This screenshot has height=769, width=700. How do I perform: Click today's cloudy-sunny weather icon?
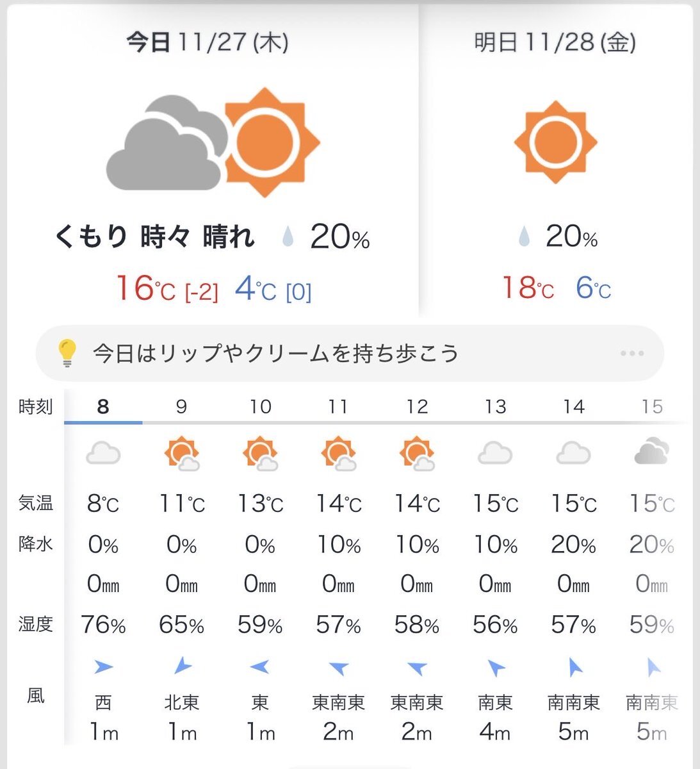pos(212,142)
